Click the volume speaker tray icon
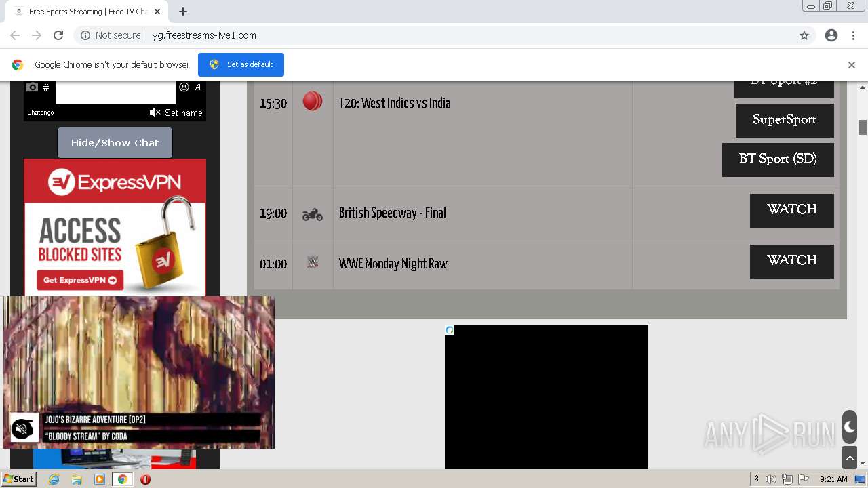 (771, 479)
